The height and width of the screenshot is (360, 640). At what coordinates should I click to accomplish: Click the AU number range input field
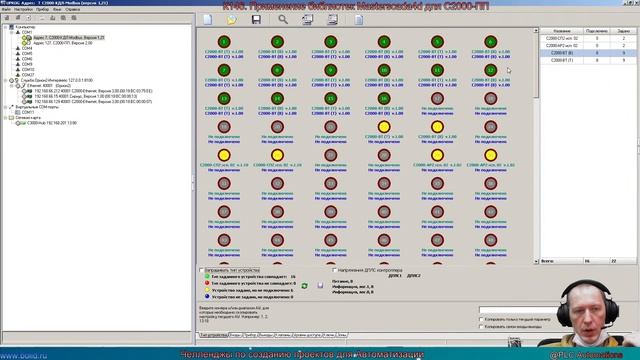(x=519, y=311)
